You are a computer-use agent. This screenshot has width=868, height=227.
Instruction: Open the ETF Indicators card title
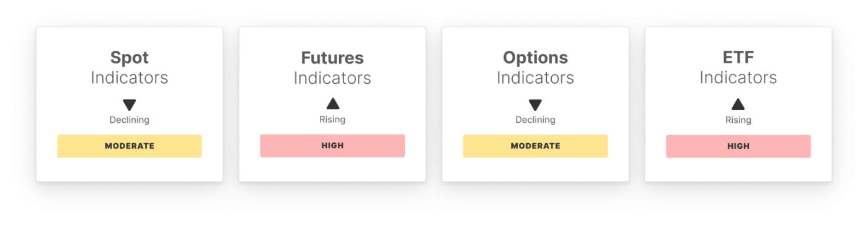(x=738, y=68)
